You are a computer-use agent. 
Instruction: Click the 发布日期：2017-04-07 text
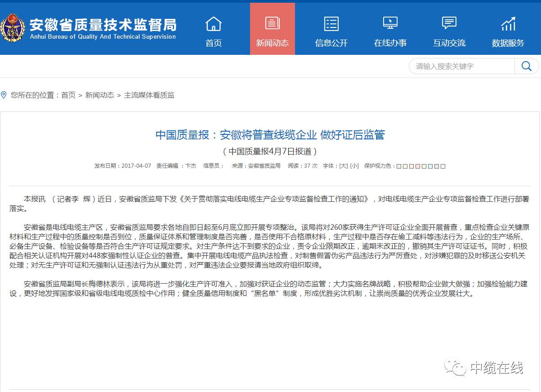(123, 166)
